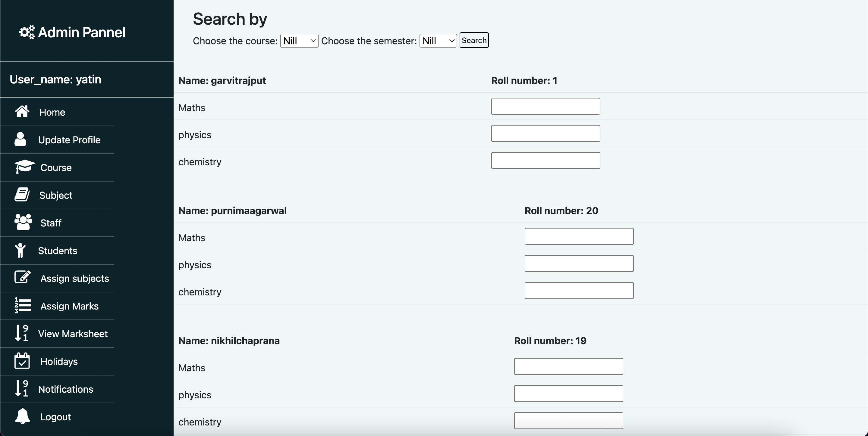The image size is (868, 436).
Task: Open the Students page link
Action: (57, 251)
